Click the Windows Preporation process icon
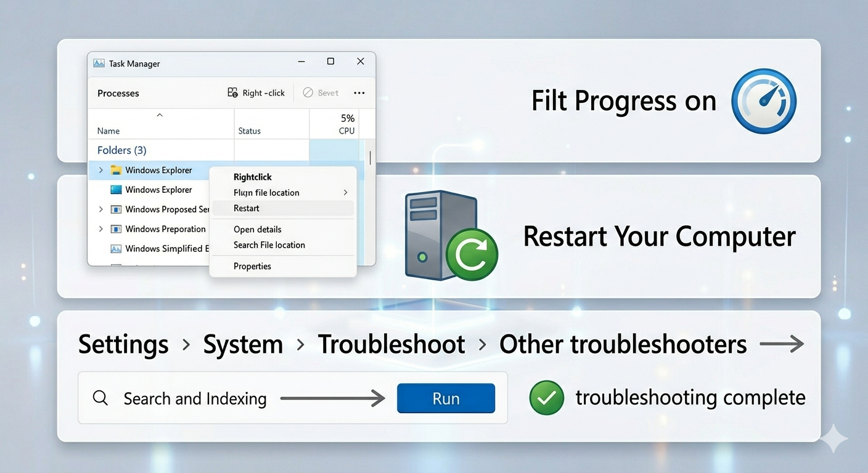The height and width of the screenshot is (473, 868). click(116, 229)
